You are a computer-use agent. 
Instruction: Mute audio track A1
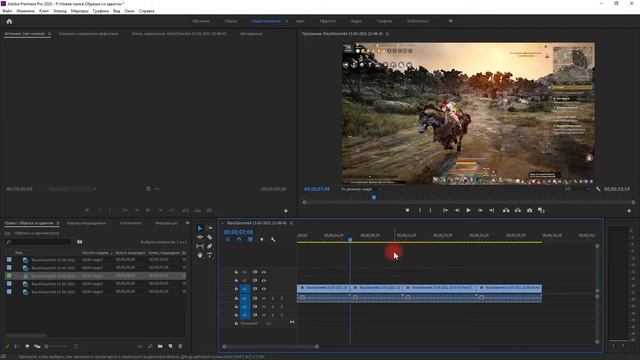point(264,298)
